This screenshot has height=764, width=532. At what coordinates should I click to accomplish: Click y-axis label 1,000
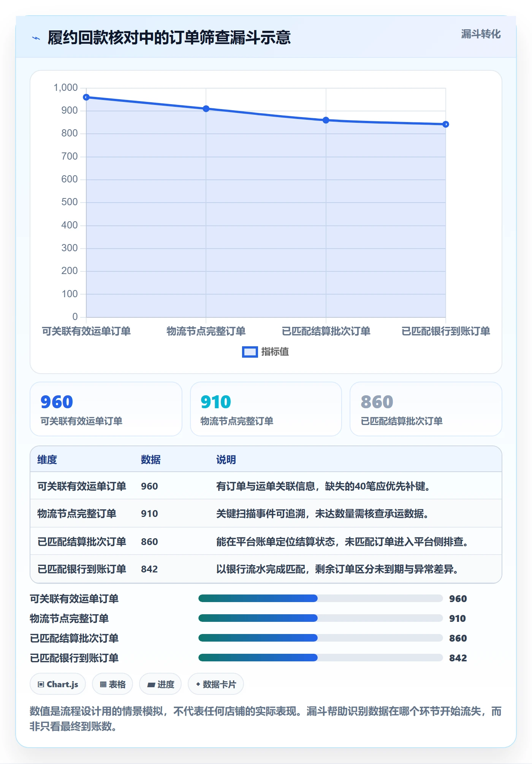[x=66, y=88]
